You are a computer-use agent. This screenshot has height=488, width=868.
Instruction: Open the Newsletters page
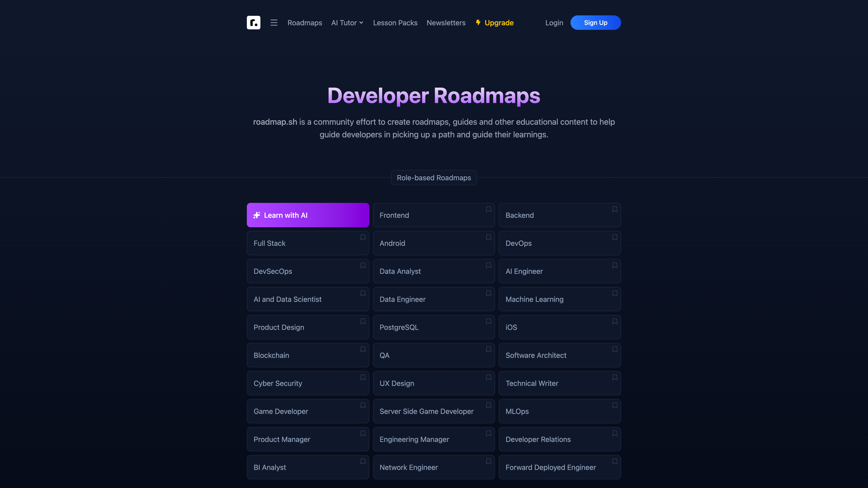446,23
